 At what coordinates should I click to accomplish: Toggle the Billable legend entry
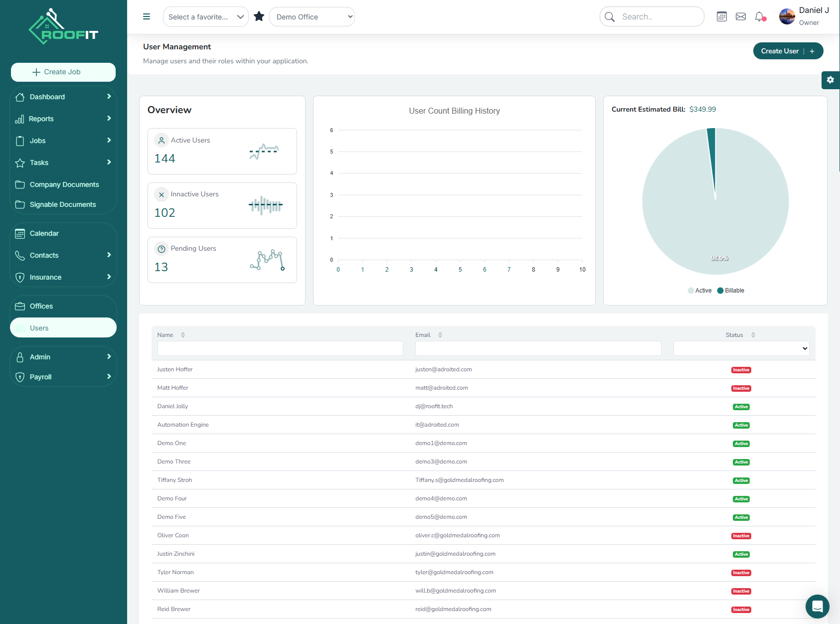[x=730, y=290]
